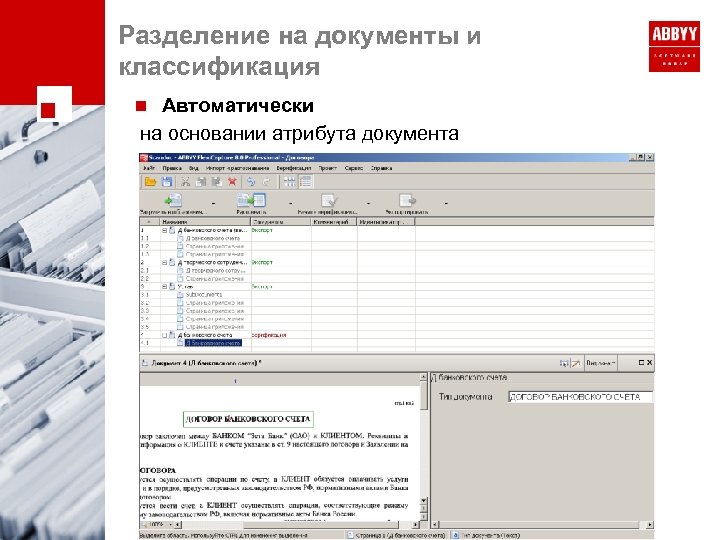
Task: Open the 100% zoom dropdown
Action: coord(171,524)
